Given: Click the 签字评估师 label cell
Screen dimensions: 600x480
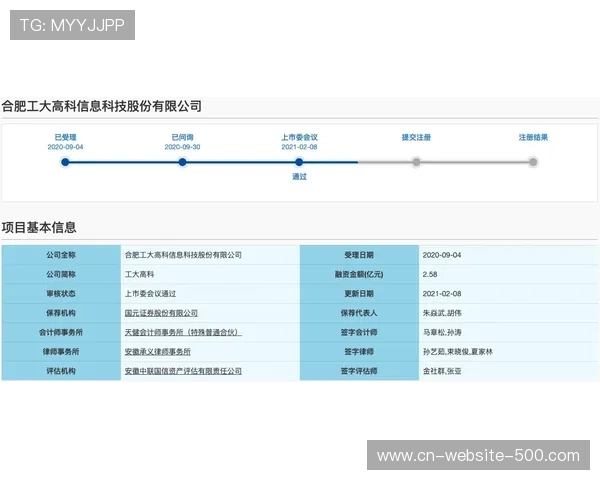Looking at the screenshot, I should coord(359,371).
